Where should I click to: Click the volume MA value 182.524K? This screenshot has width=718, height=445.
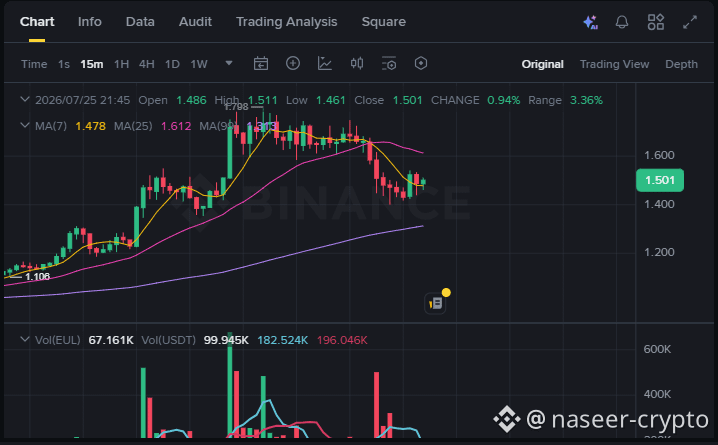(x=283, y=340)
